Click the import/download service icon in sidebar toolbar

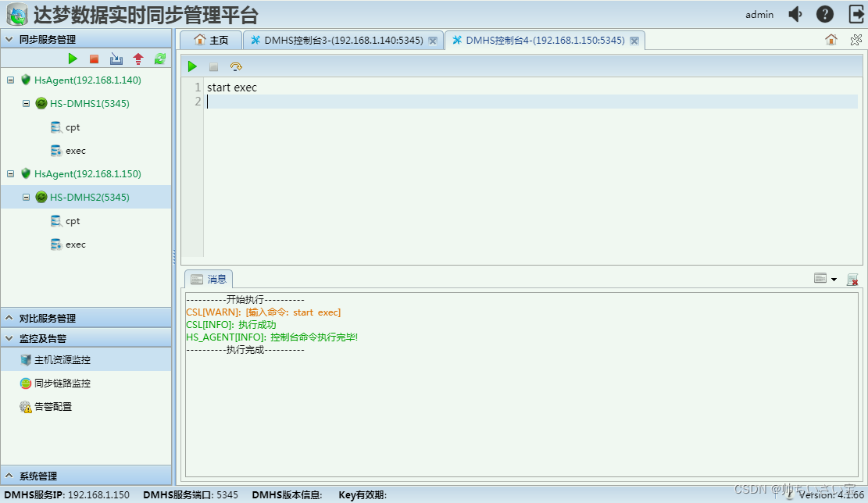(x=116, y=59)
